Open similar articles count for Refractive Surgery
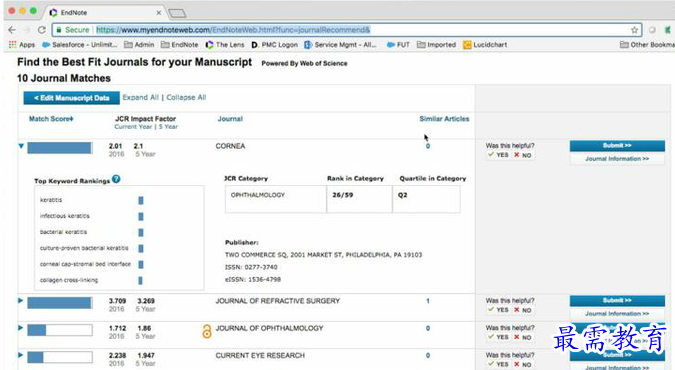Viewport: 675px width, 370px height. tap(428, 301)
